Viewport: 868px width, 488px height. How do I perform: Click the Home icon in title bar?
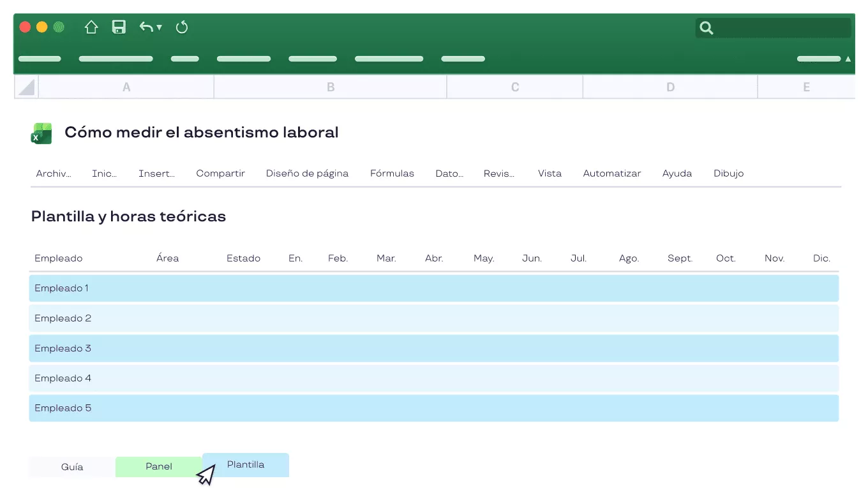(91, 27)
